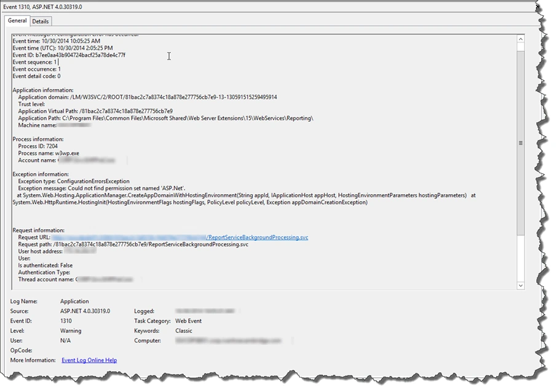Click the Process name: w3wp.exe line
557x392 pixels.
[49, 153]
